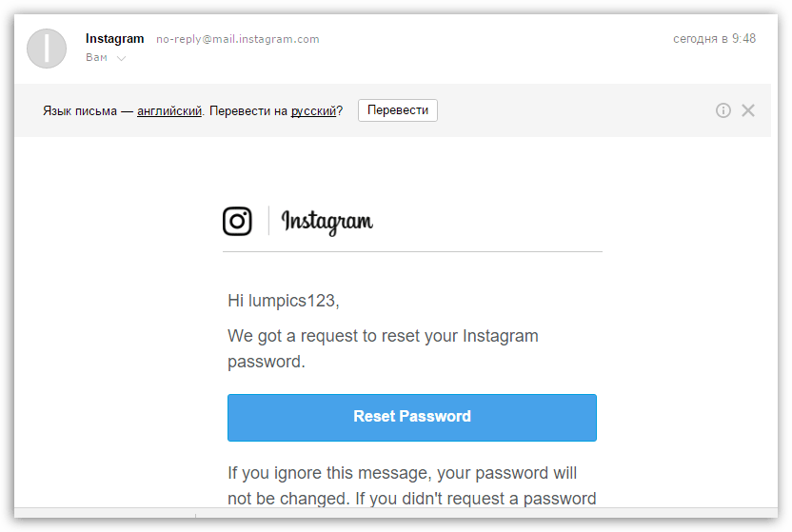This screenshot has width=792, height=532.
Task: Click the reset request message paragraph
Action: 383,348
